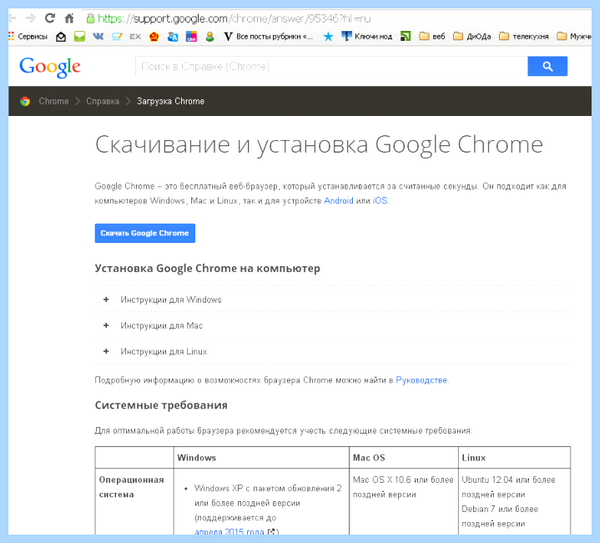Open the VK bookmark icon
Screen dimensions: 600x543
(x=98, y=36)
